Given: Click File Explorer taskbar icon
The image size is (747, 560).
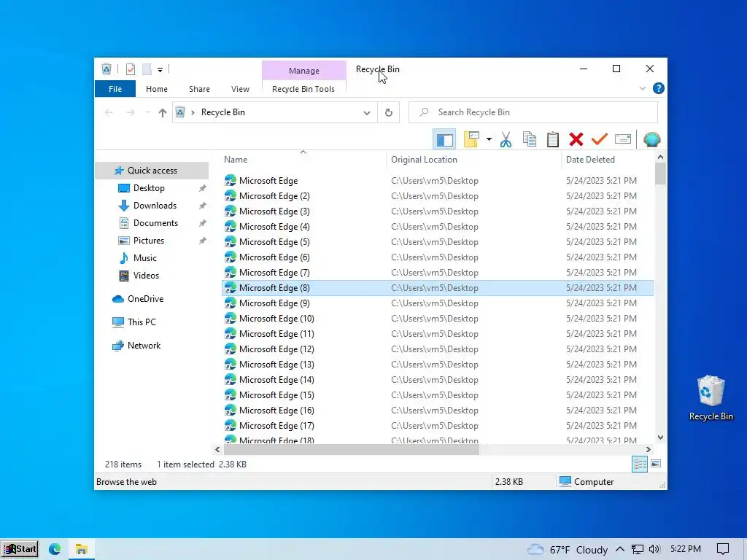Looking at the screenshot, I should click(82, 550).
